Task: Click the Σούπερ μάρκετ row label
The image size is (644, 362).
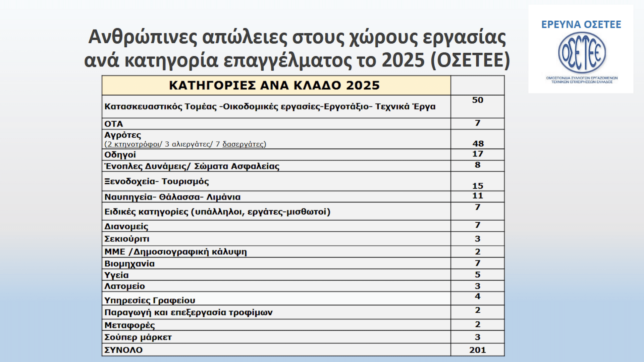Action: tap(138, 337)
